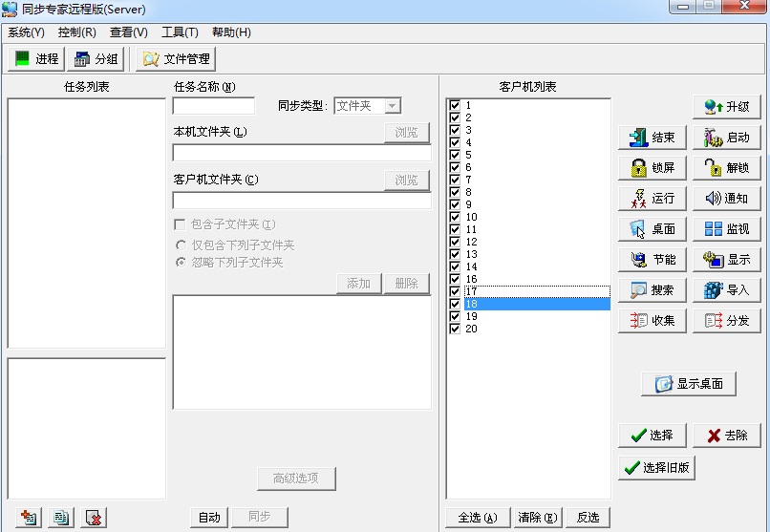Image resolution: width=770 pixels, height=532 pixels.
Task: Open the 同步类型 sync type dropdown
Action: click(392, 106)
